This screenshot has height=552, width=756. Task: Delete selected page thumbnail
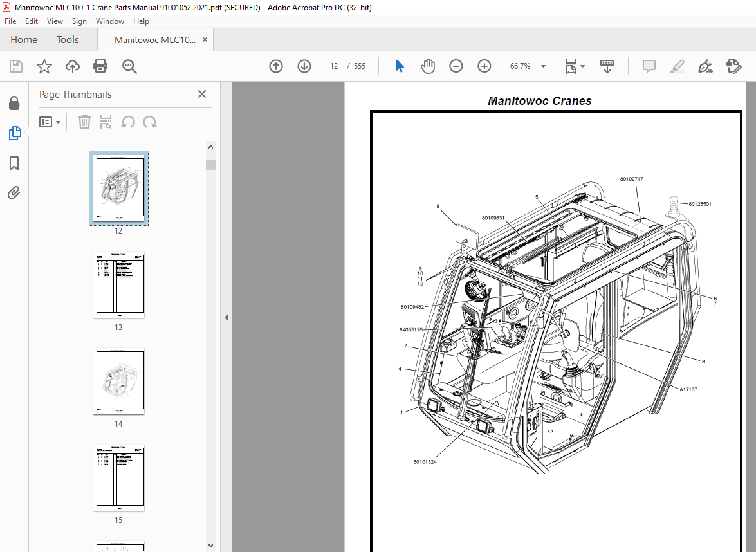pyautogui.click(x=84, y=122)
